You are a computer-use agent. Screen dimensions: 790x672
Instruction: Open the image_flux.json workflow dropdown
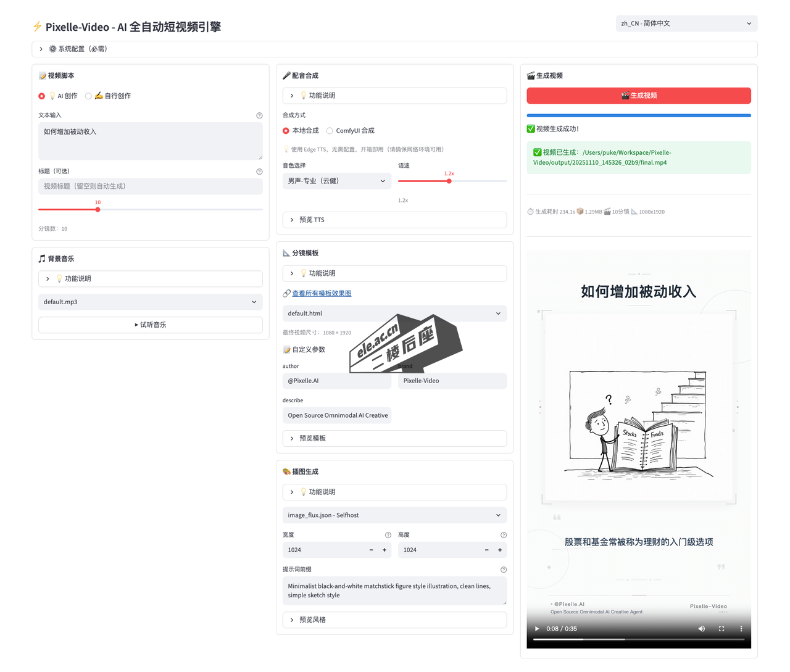tap(394, 515)
